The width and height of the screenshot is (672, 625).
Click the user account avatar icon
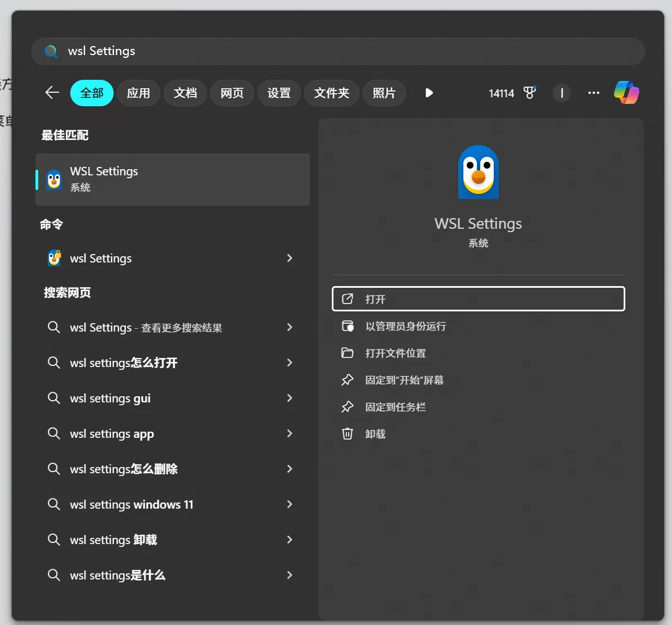(562, 93)
